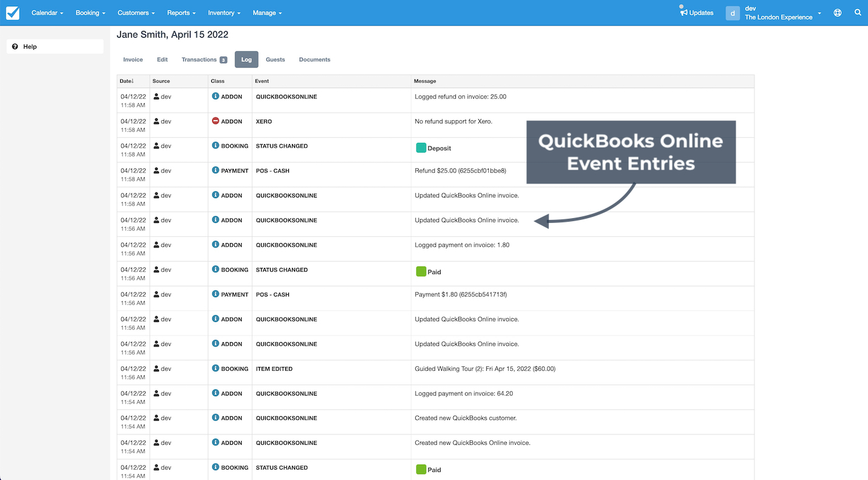This screenshot has width=868, height=480.
Task: Click red error icon on XERO row
Action: [x=215, y=121]
